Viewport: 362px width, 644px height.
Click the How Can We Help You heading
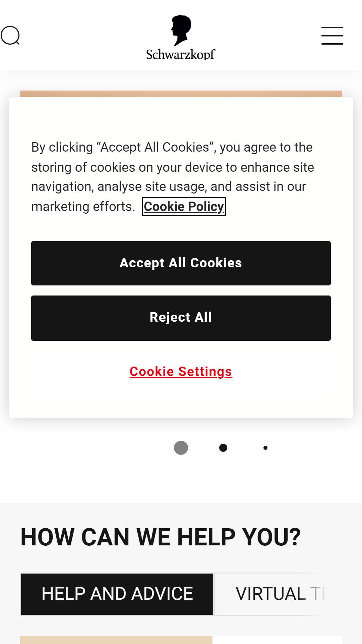(161, 537)
